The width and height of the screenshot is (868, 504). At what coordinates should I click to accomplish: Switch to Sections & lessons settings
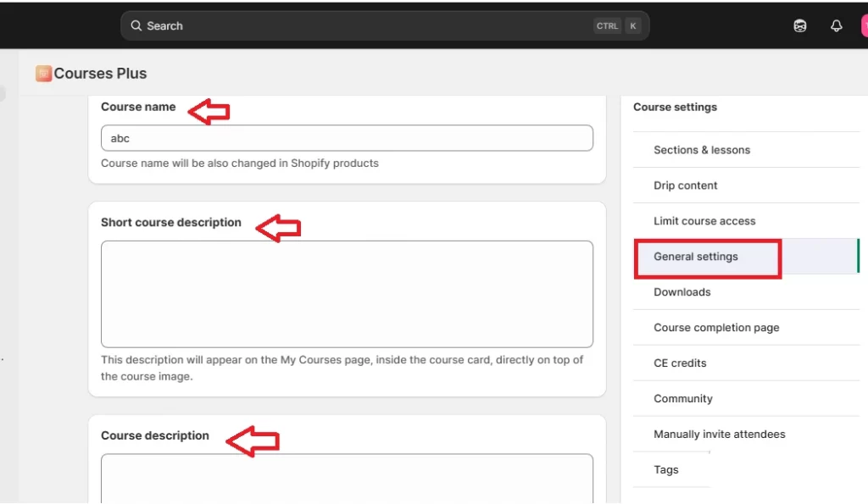(x=702, y=150)
